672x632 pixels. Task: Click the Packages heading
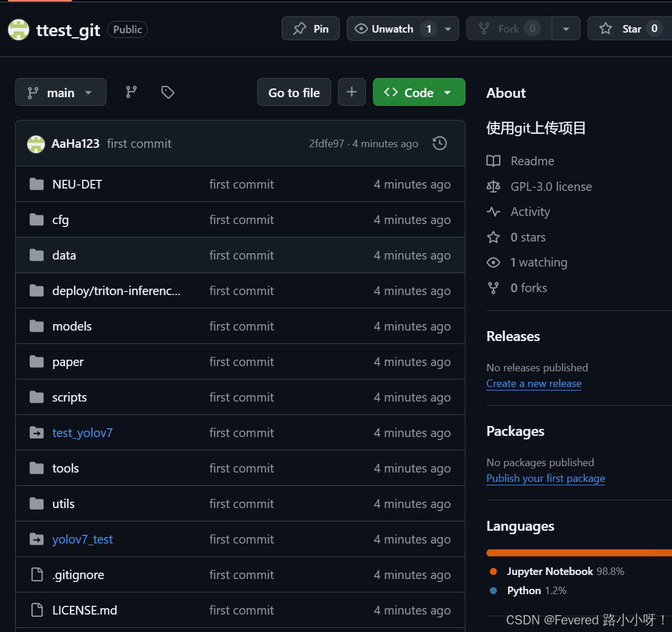[515, 431]
